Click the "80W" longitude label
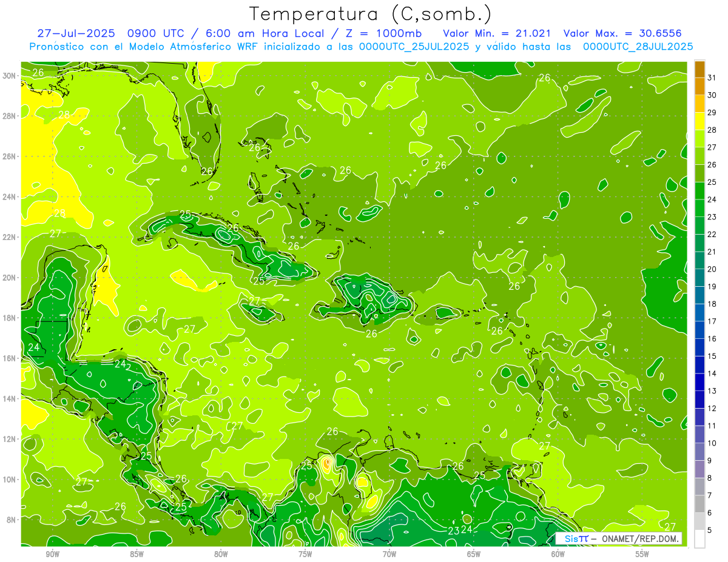 (221, 554)
